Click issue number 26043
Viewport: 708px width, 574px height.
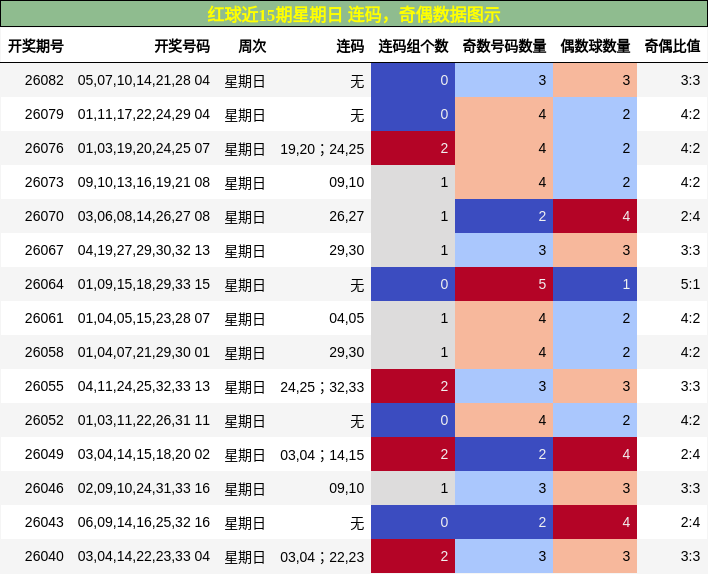(44, 523)
